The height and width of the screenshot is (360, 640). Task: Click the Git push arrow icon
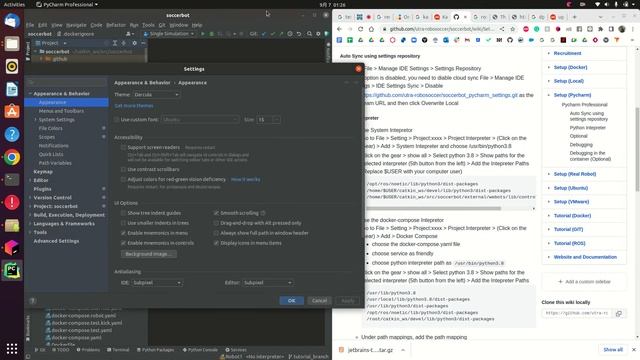click(x=281, y=34)
